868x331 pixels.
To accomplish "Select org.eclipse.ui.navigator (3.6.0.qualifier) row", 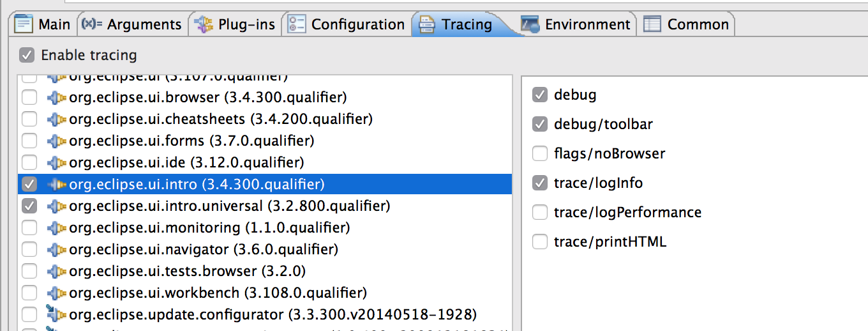I will coord(264,250).
